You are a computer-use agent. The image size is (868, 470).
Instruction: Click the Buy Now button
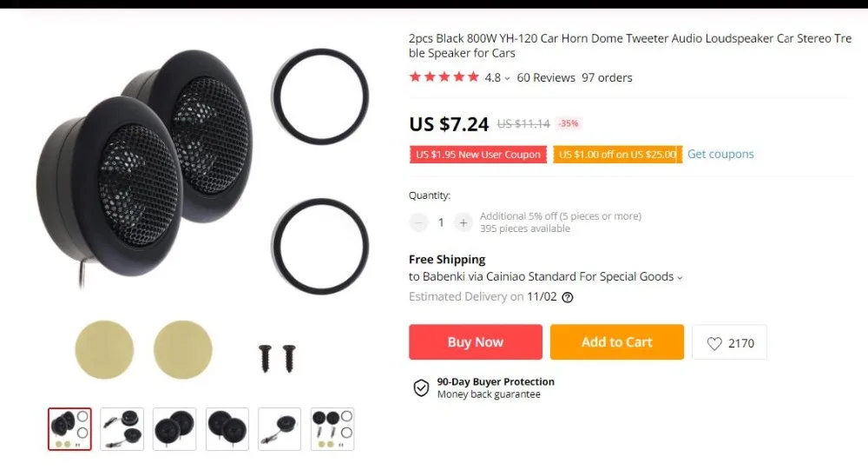pos(476,342)
